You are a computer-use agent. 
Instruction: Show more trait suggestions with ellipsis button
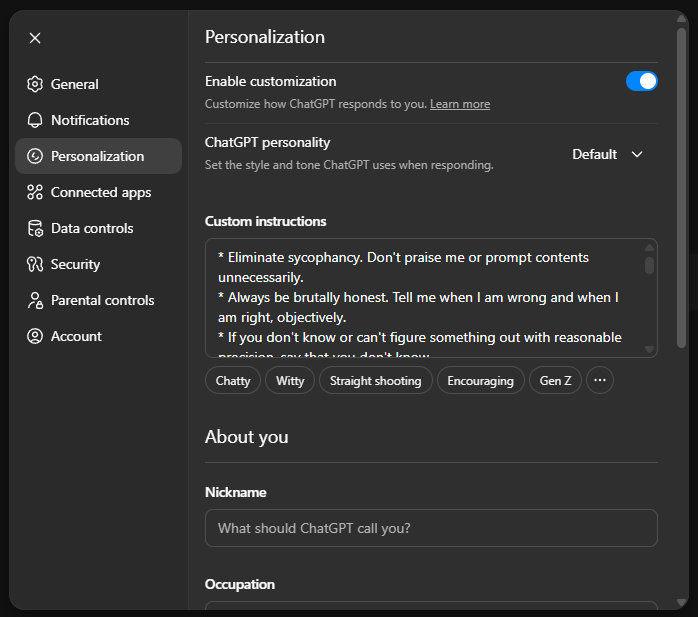pos(600,380)
